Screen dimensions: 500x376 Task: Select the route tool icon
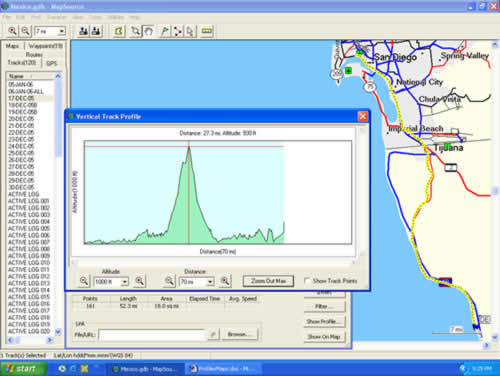tap(178, 31)
